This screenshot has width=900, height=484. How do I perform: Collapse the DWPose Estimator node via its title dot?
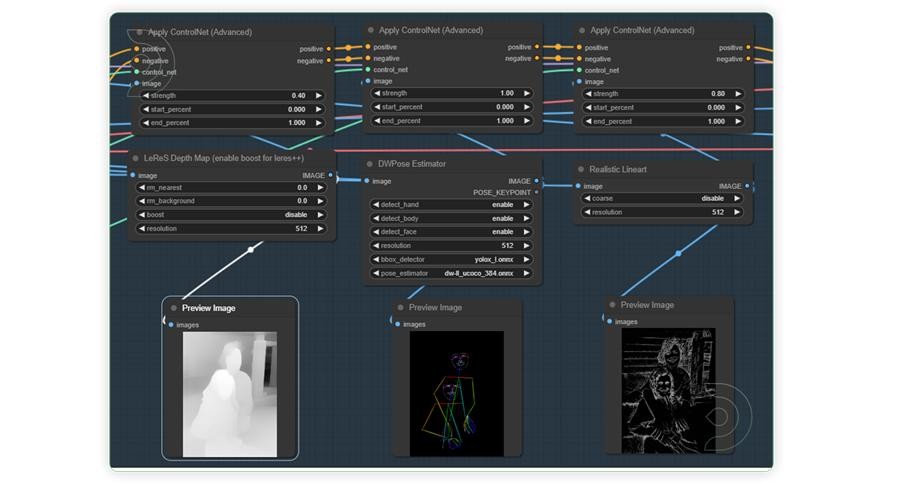tap(370, 164)
